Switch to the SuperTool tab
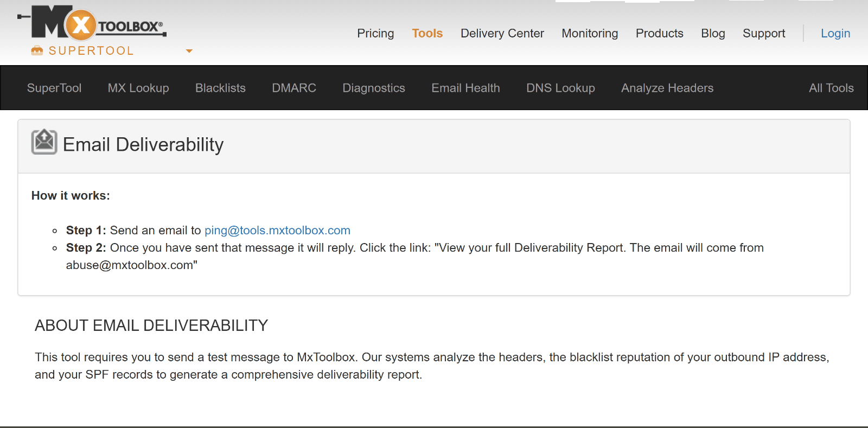868x428 pixels. click(x=54, y=88)
